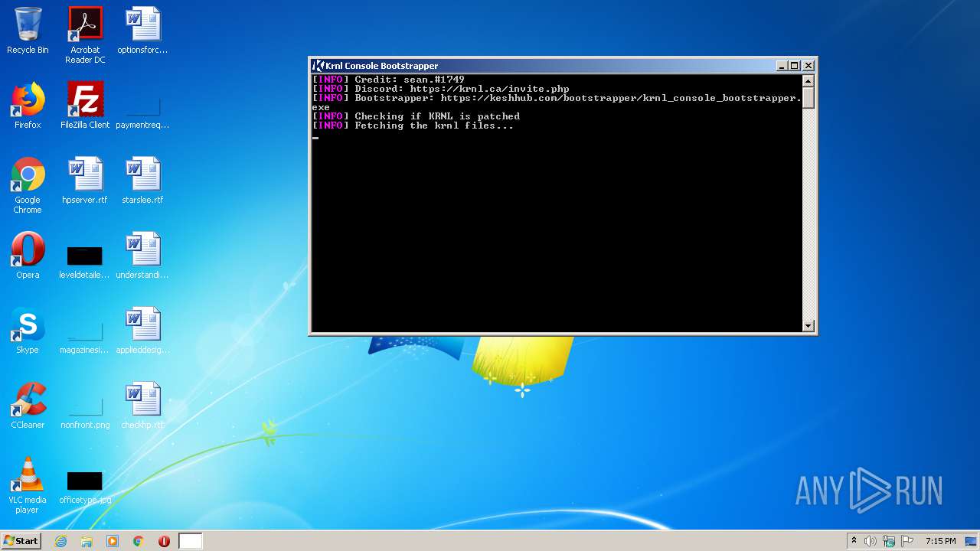Show hidden tray icons arrow
980x551 pixels.
pos(854,541)
